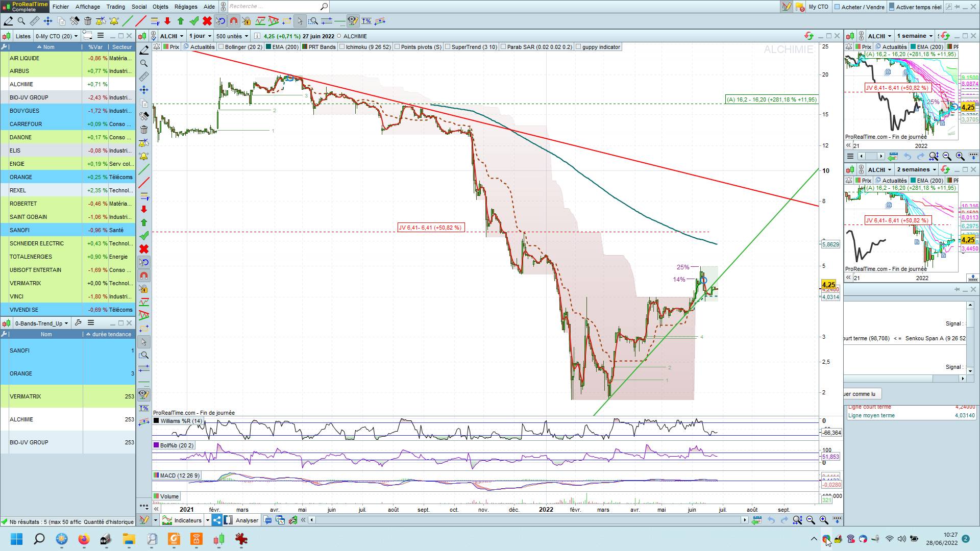Click the Indicateurs button below chart
This screenshot has width=980, height=551.
pyautogui.click(x=187, y=520)
